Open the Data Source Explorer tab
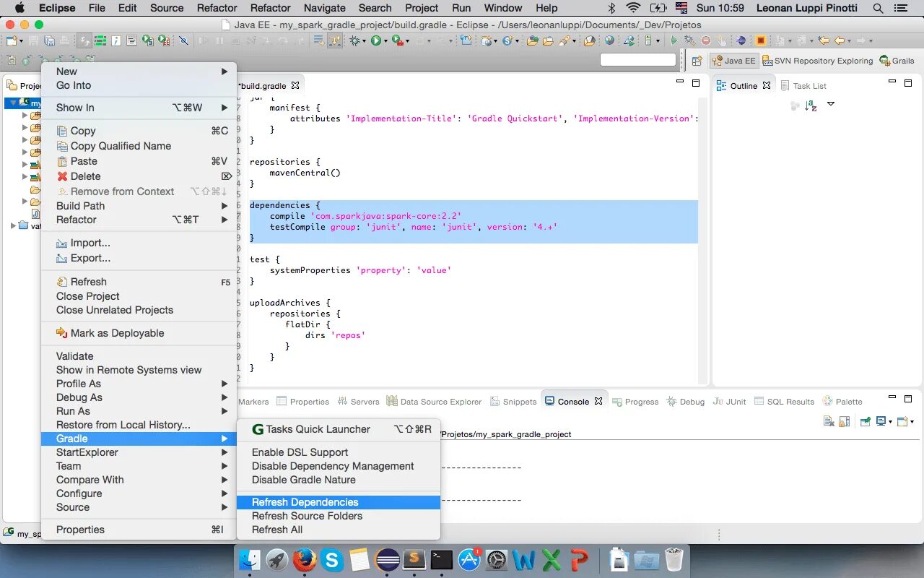The height and width of the screenshot is (578, 924). [435, 402]
